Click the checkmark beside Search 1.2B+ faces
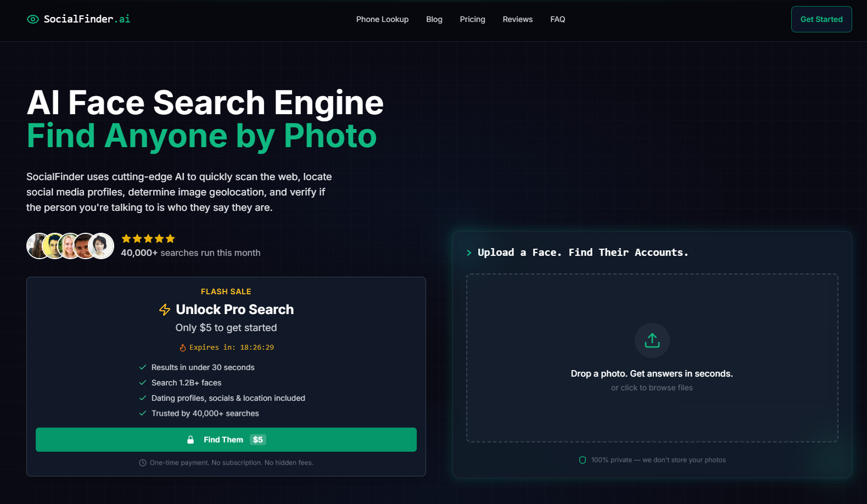867x504 pixels. [x=143, y=383]
